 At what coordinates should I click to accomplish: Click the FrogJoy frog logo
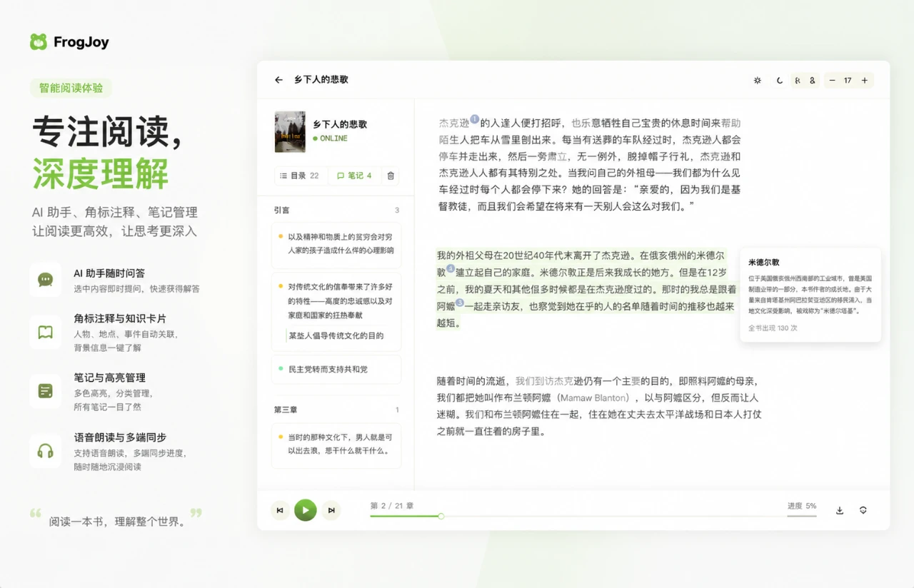coord(39,42)
